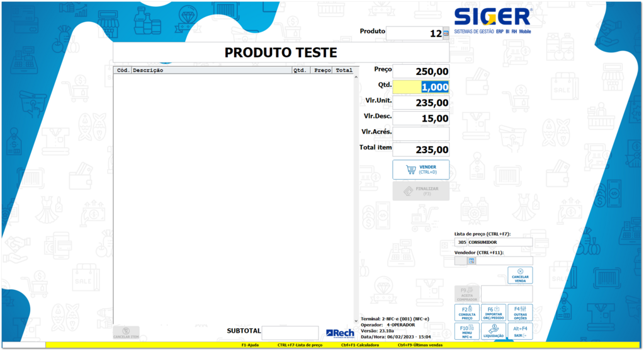This screenshot has height=351, width=644.
Task: Click the Produto code field
Action: [414, 33]
